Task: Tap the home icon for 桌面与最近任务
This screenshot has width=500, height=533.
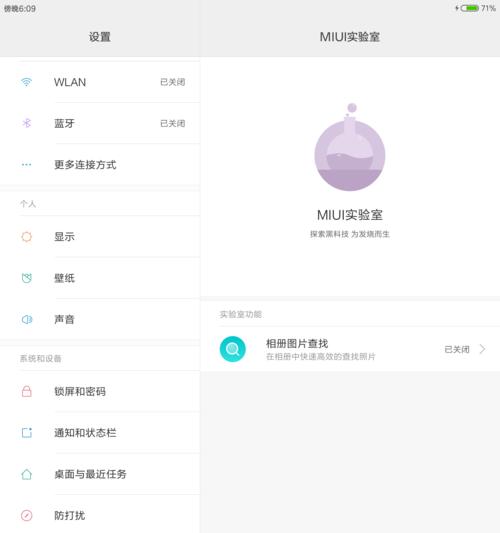Action: click(27, 474)
